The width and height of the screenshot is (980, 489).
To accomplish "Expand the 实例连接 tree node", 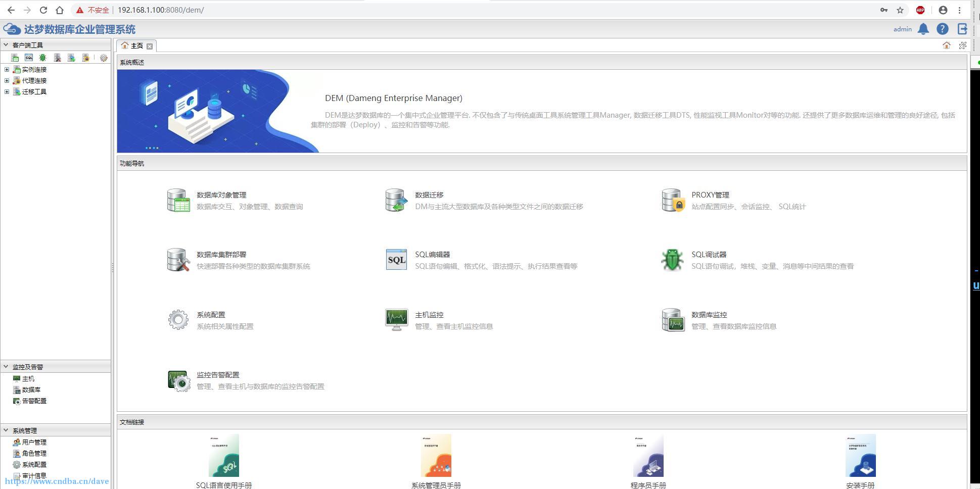I will pos(7,70).
